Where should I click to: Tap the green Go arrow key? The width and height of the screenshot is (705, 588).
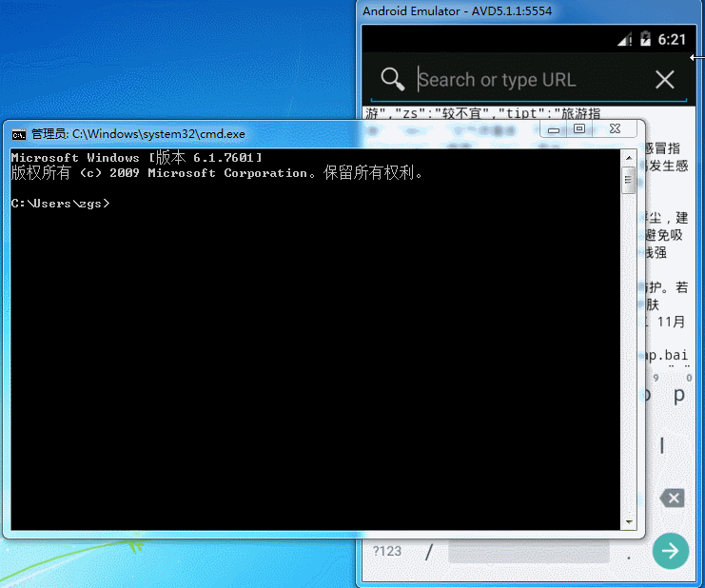671,551
